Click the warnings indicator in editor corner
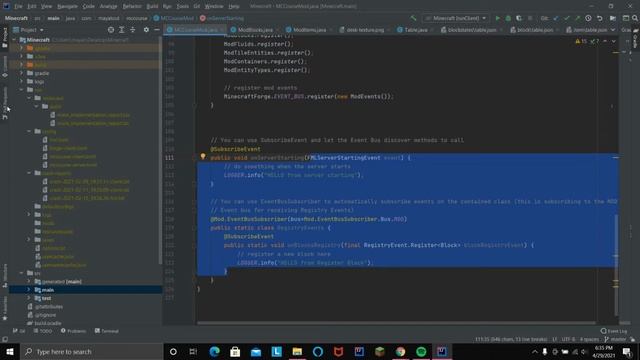Screen dimensions: 640x360 tap(587, 41)
